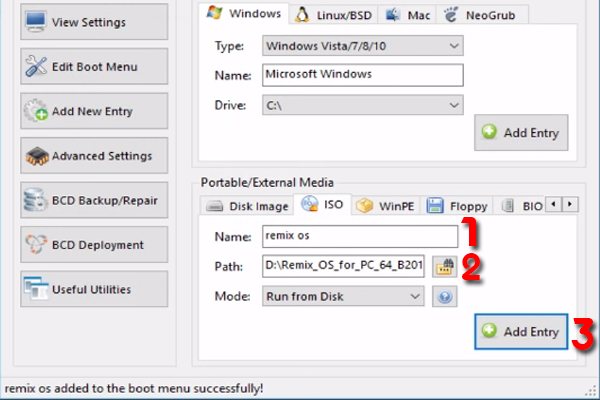This screenshot has width=600, height=400.
Task: Click the ISO disc icon
Action: pos(309,204)
